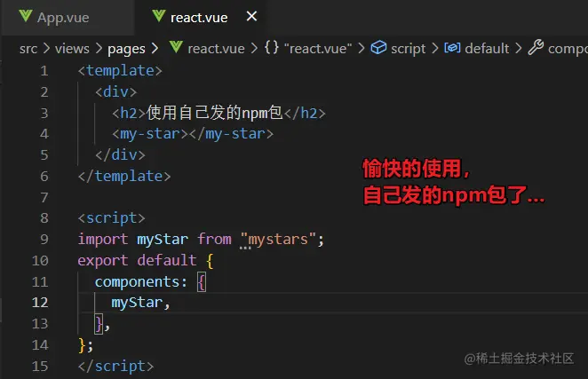Click the closing </script> tag
Image resolution: width=588 pixels, height=379 pixels.
point(115,367)
